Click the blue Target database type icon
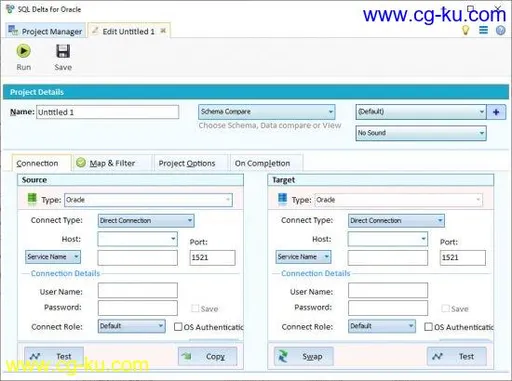Image resolution: width=512 pixels, height=381 pixels. [x=282, y=199]
